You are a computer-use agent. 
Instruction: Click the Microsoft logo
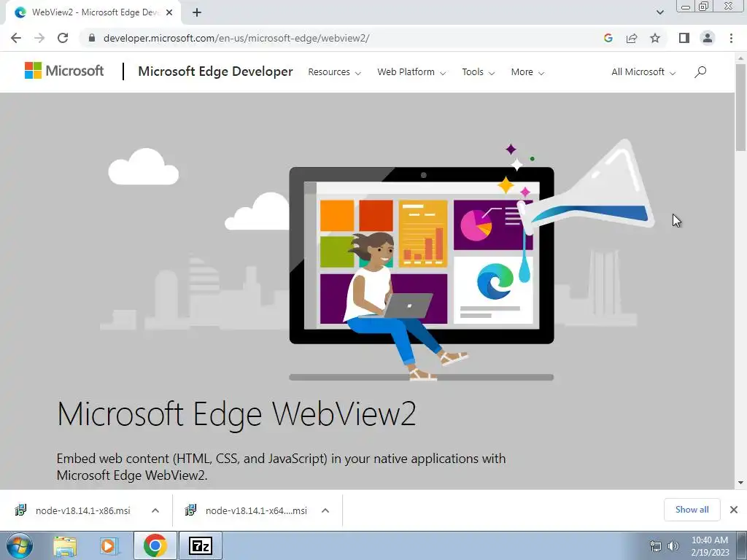click(64, 71)
